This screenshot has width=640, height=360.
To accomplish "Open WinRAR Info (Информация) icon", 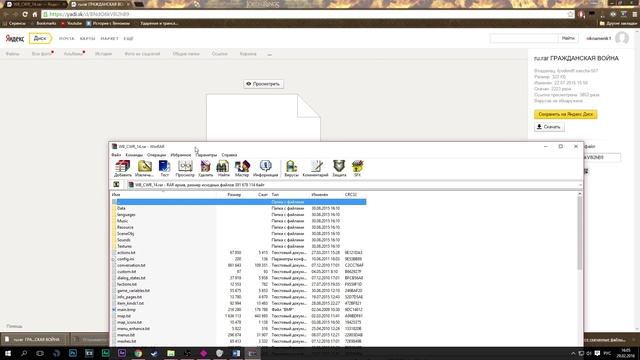I will point(265,168).
